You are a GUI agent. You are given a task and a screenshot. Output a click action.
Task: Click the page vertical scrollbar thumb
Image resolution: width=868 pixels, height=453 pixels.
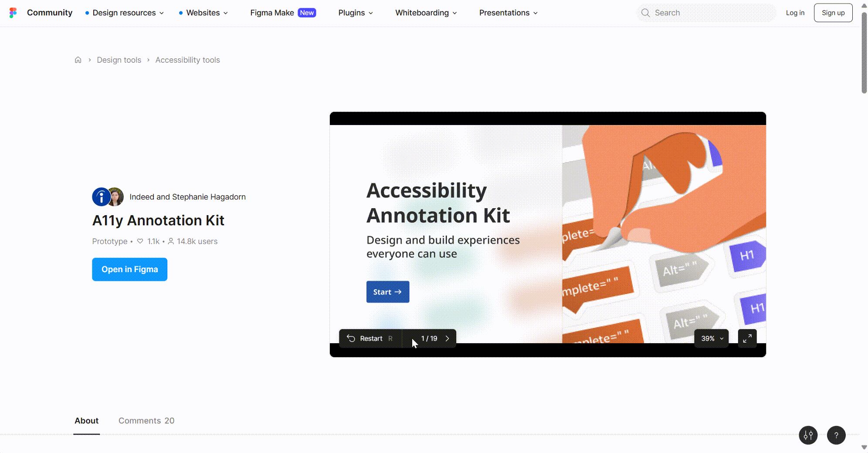pyautogui.click(x=864, y=52)
